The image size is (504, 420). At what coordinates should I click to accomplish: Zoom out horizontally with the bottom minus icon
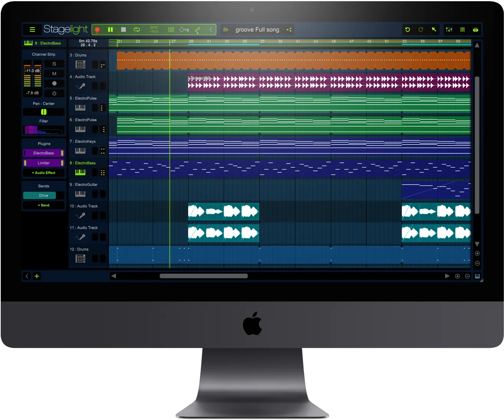pos(468,276)
